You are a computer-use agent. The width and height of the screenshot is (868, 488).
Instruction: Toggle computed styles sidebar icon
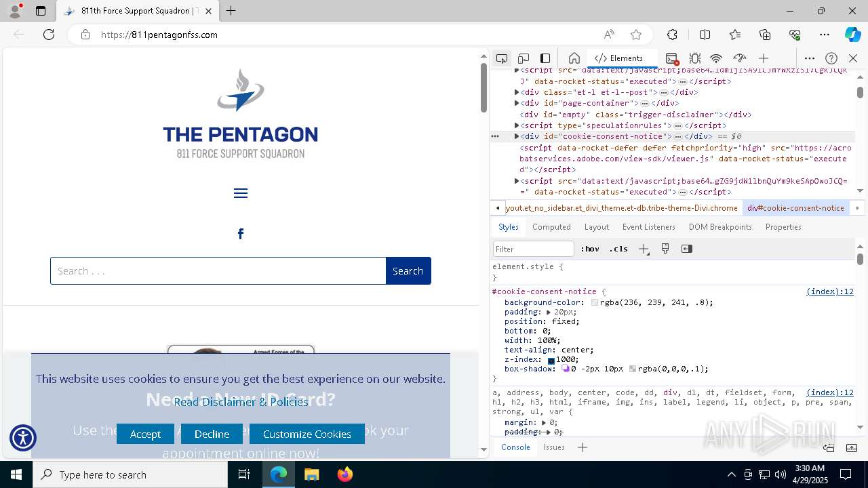click(687, 249)
